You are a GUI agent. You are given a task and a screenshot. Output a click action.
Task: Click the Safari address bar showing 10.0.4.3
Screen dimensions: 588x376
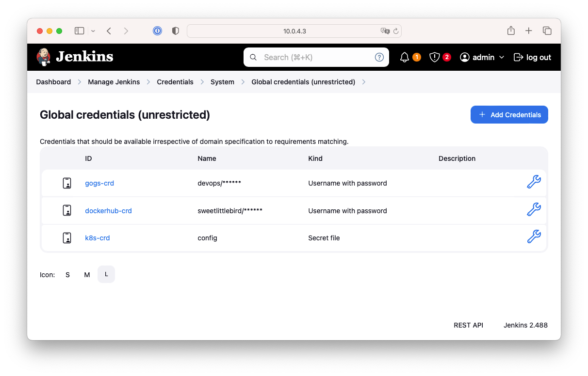[294, 31]
